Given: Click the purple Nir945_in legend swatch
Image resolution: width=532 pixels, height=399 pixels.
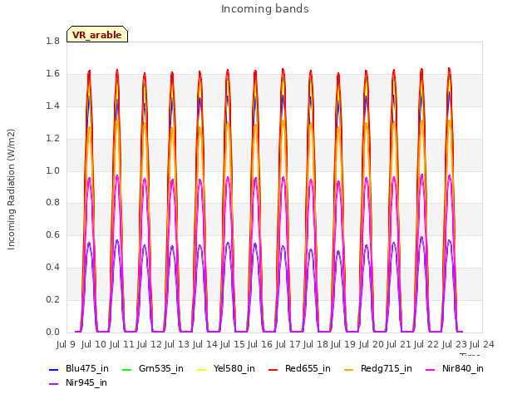Looking at the screenshot, I should click(x=54, y=384).
